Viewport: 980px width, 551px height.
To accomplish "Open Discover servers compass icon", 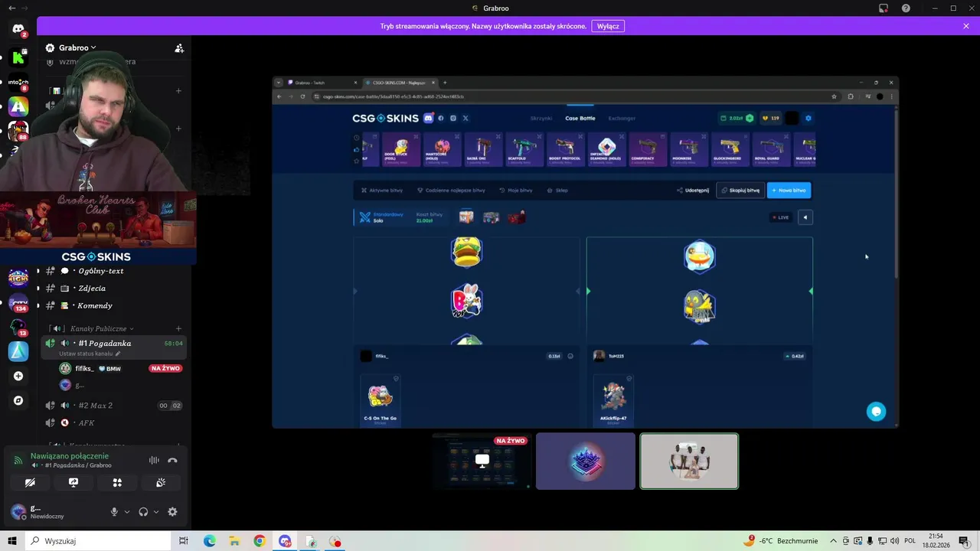I will 18,400.
